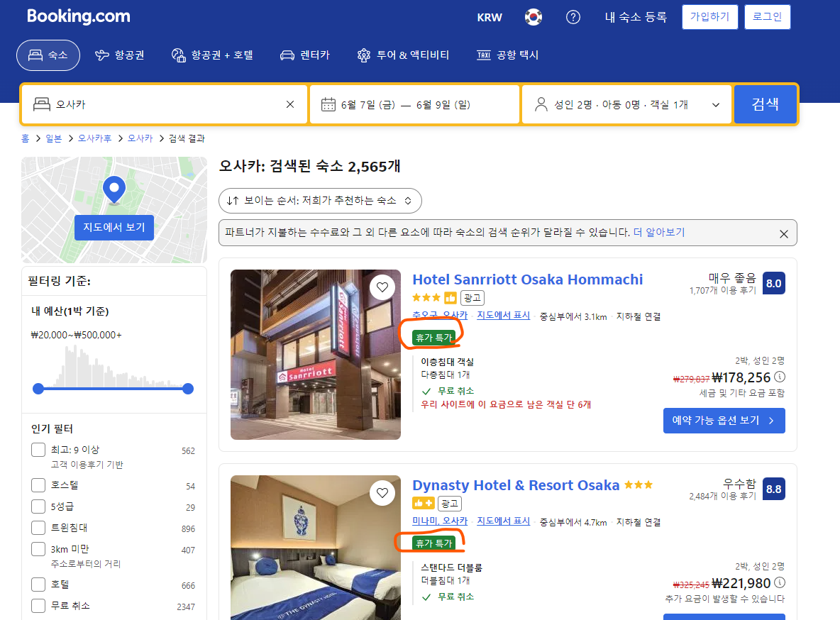Move the budget slider maximum handle
Image resolution: width=840 pixels, height=620 pixels.
click(x=188, y=389)
